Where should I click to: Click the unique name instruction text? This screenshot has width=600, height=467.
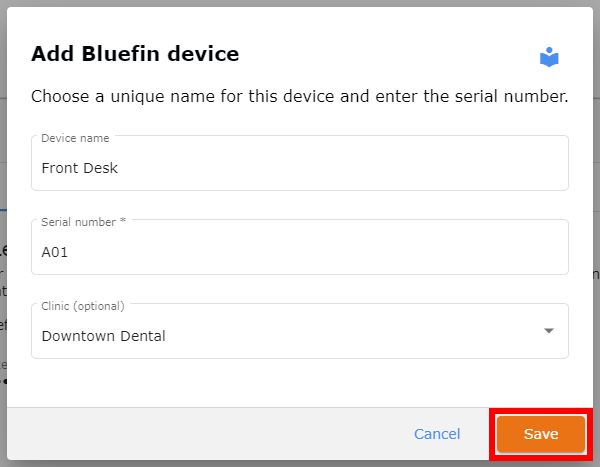(x=300, y=96)
